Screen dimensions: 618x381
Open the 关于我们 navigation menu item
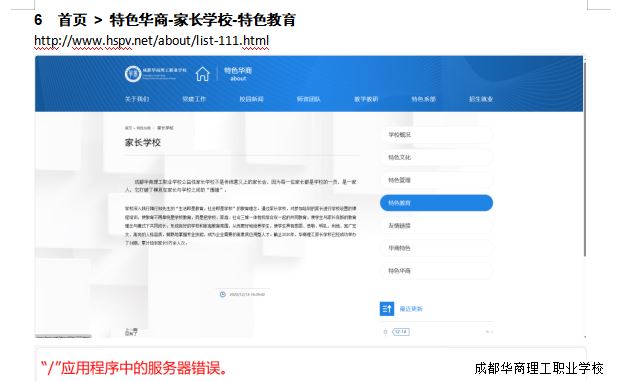tap(137, 99)
